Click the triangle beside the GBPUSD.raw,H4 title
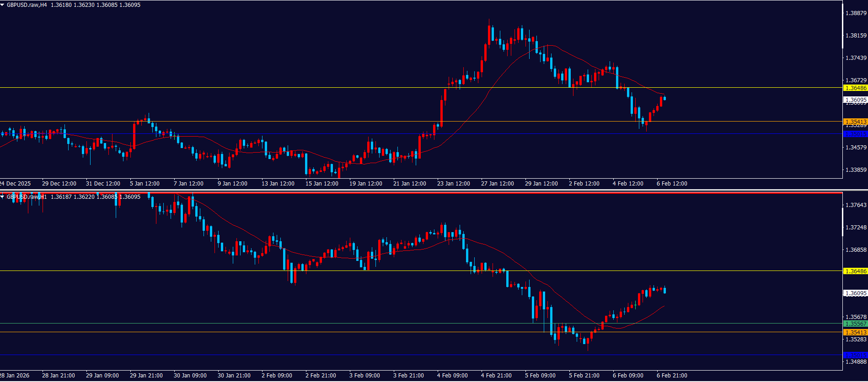Viewport: 868px width, 382px height. click(x=3, y=5)
